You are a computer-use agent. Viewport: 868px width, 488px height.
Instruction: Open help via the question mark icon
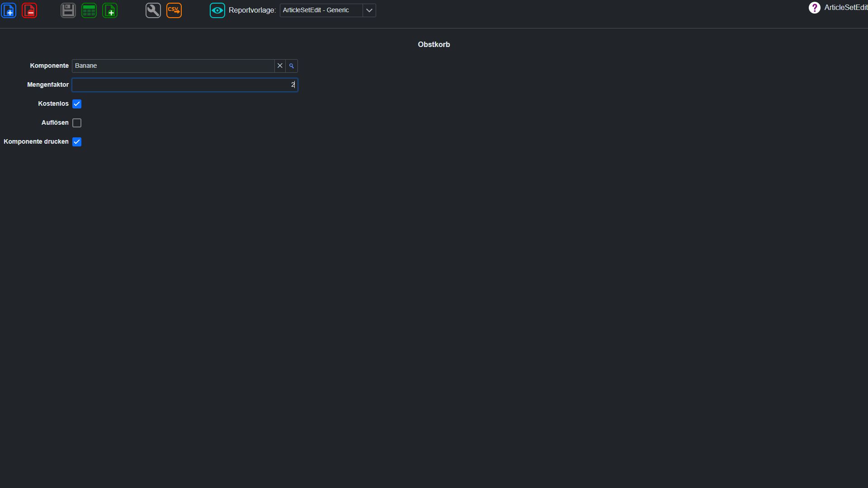coord(815,8)
